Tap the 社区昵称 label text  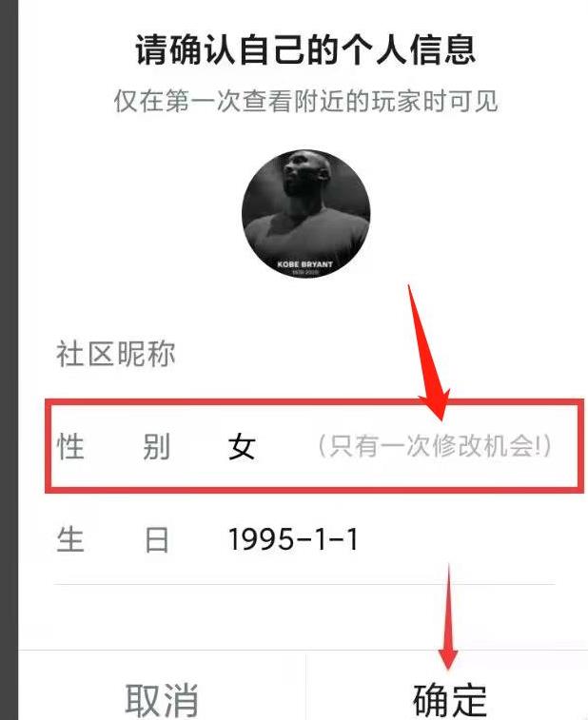tap(115, 355)
